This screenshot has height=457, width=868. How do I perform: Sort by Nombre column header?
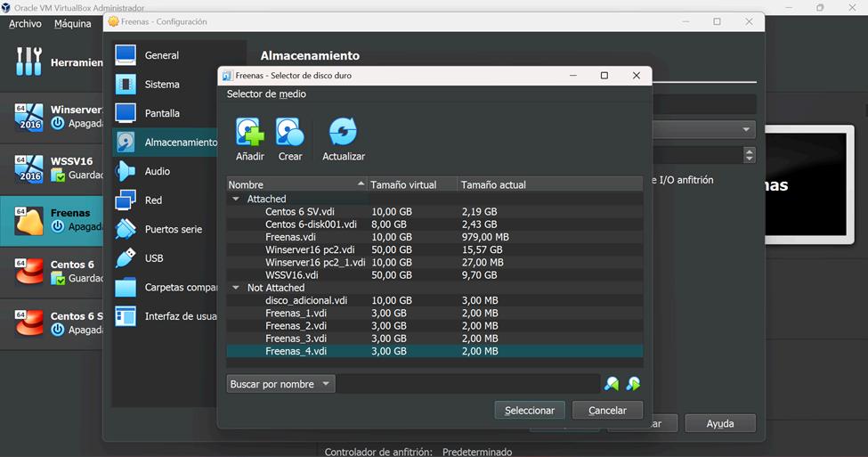point(296,184)
